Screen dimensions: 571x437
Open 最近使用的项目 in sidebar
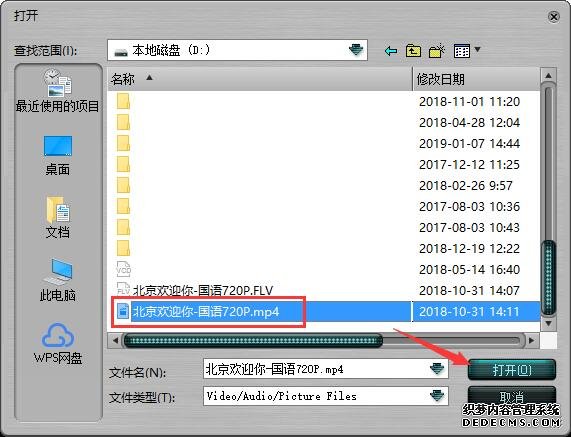pos(58,91)
